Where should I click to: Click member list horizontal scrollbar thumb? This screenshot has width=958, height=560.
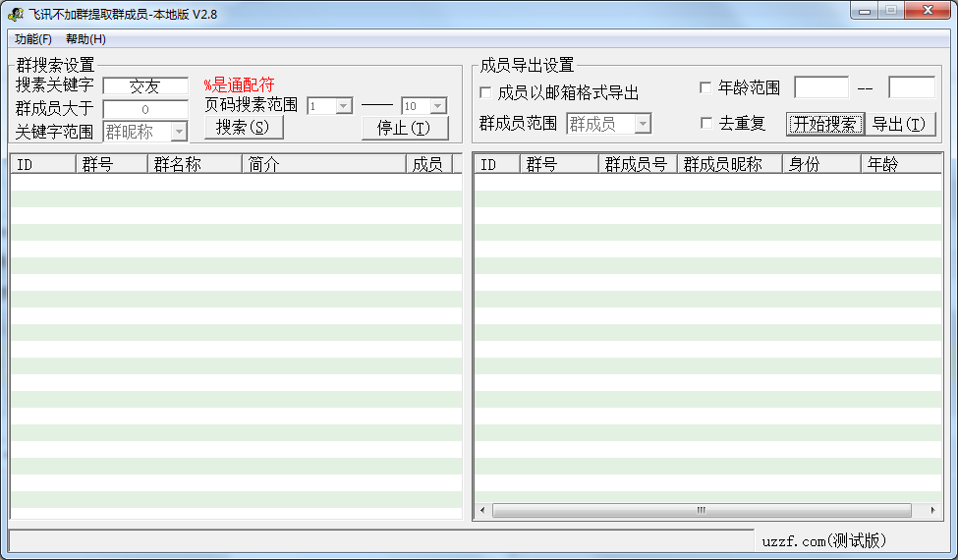tap(702, 511)
